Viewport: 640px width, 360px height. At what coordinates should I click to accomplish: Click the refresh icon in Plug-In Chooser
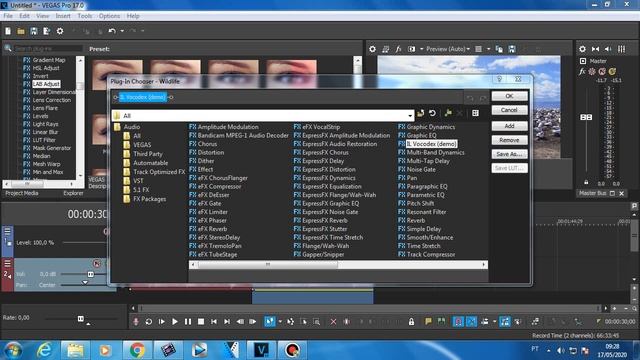(x=433, y=113)
